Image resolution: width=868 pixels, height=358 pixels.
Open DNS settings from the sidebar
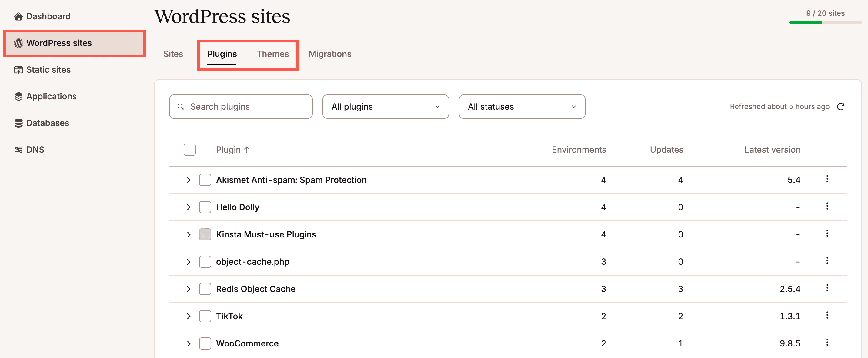(35, 149)
